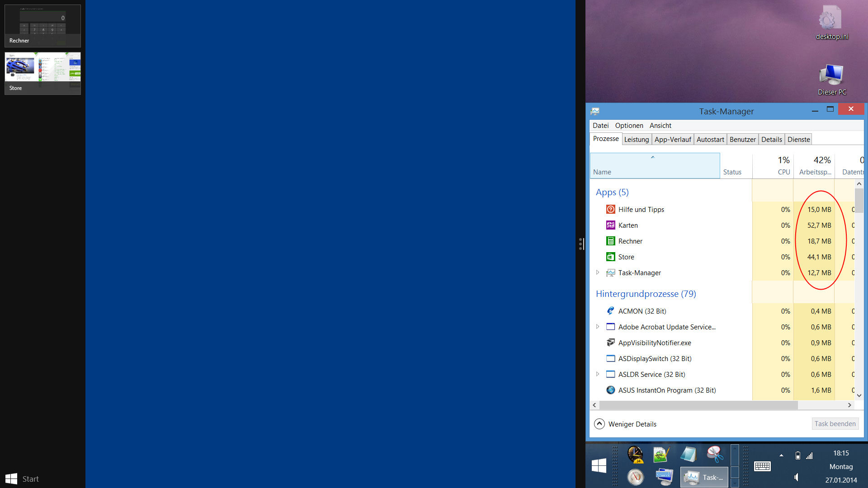Select the Karten process icon
This screenshot has width=868, height=488.
[610, 225]
